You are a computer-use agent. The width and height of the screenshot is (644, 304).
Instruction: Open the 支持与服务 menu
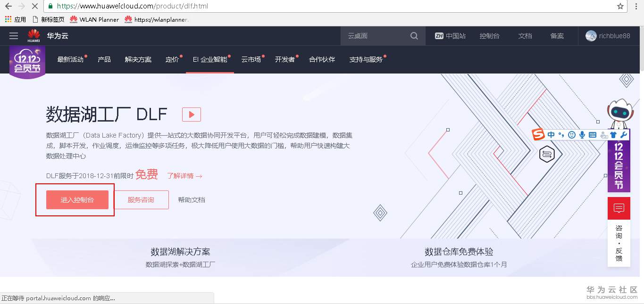pos(367,59)
